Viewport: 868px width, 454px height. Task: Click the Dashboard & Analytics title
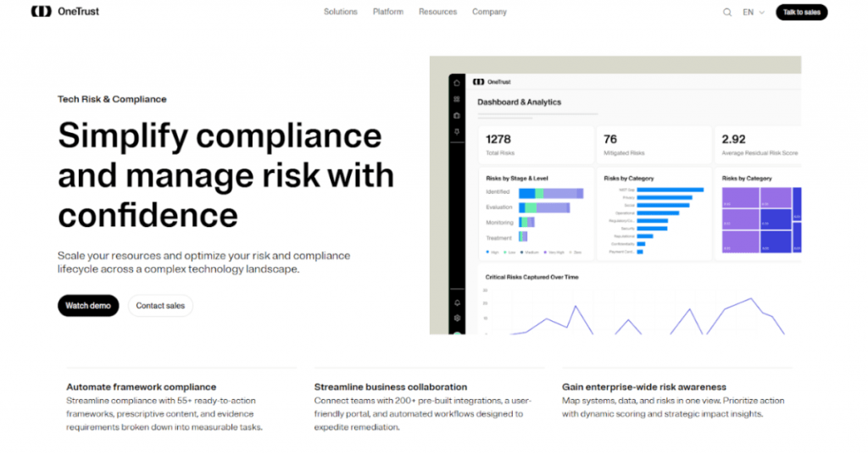(520, 102)
